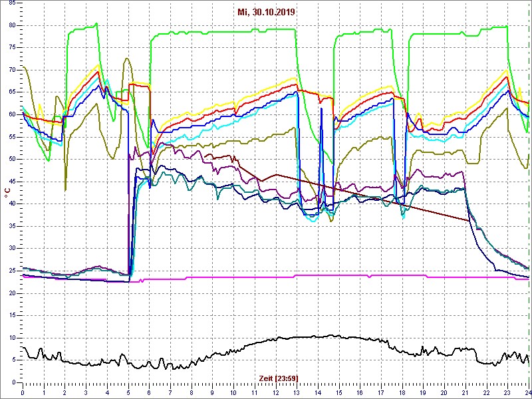Click hour '23' on the time axis
532x399 pixels.
(507, 391)
